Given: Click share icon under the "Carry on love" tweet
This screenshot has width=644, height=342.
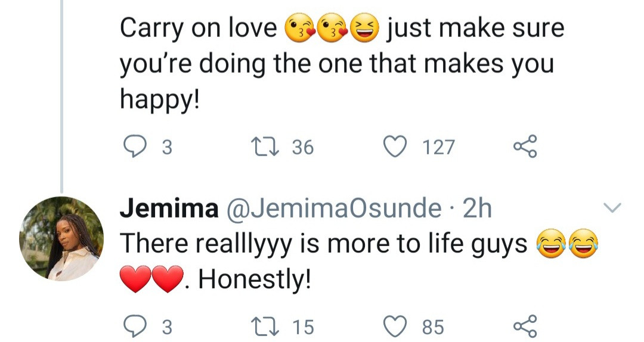Looking at the screenshot, I should point(525,147).
